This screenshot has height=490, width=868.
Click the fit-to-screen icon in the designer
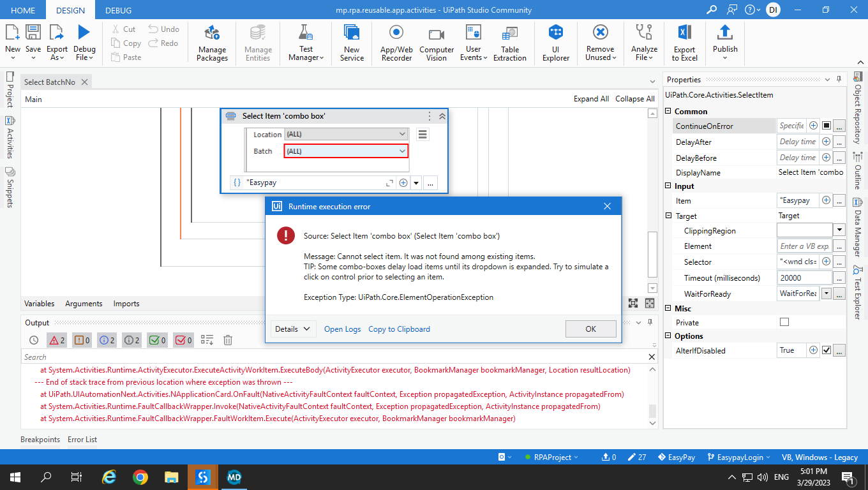coord(633,304)
